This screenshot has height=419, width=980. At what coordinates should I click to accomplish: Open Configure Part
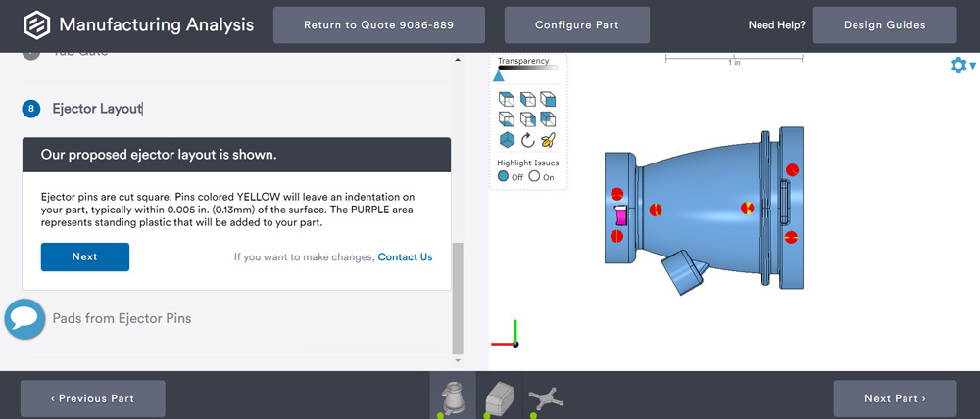coord(576,24)
